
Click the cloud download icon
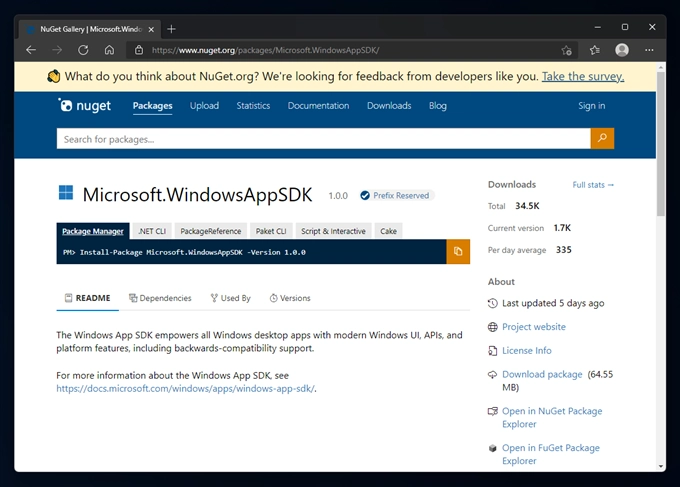492,375
